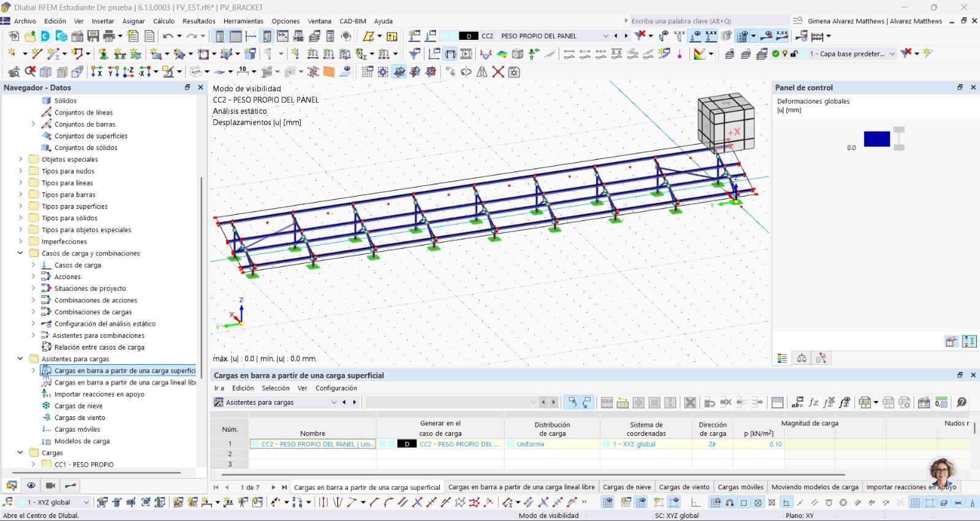Screen dimensions: 980x521
Task: Open the table view toolbar icon
Action: 235,36
